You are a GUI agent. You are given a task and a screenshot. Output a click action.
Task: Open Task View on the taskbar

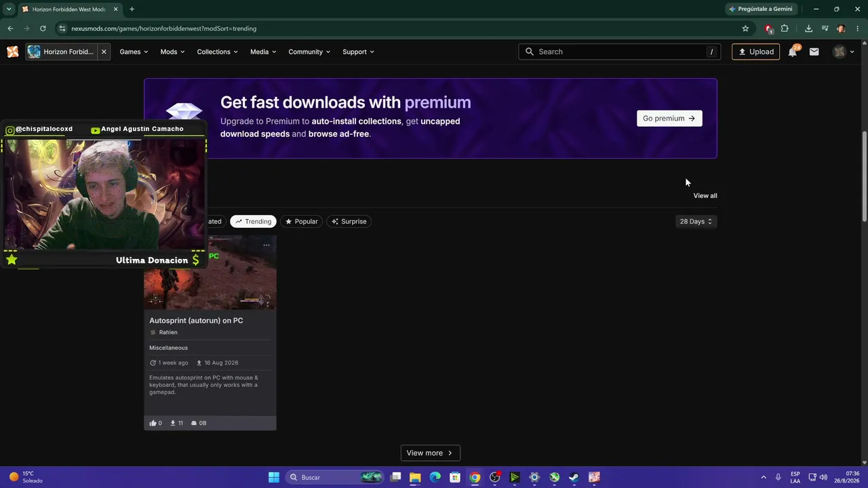(396, 477)
